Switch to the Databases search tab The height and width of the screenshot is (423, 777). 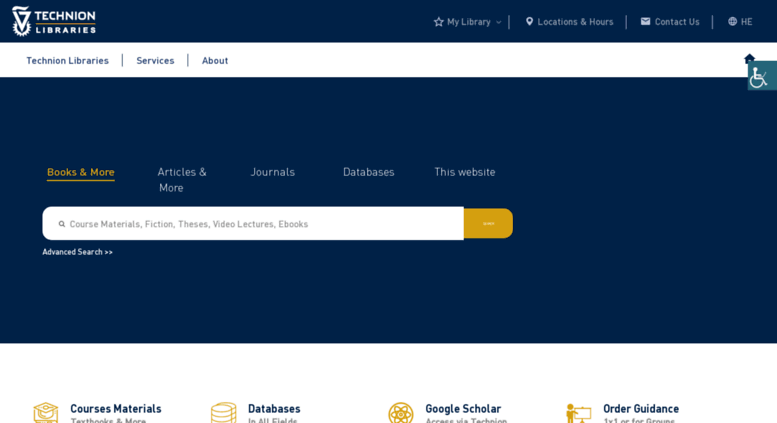(x=369, y=172)
